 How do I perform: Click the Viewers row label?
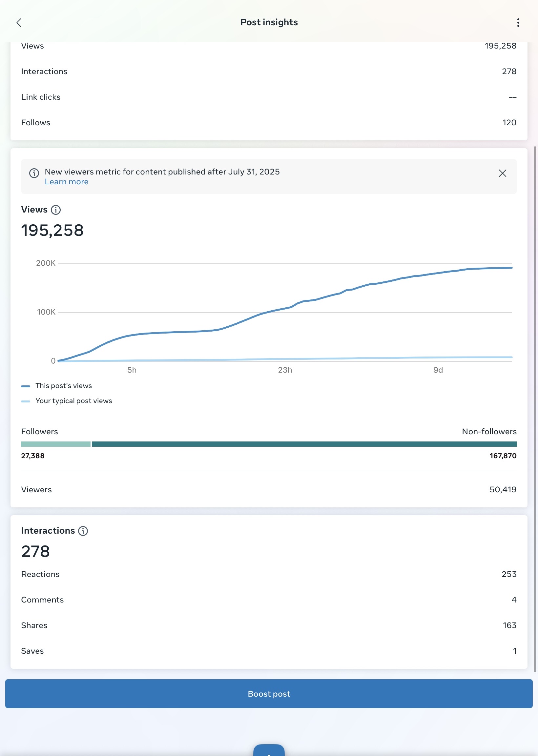[x=36, y=490]
